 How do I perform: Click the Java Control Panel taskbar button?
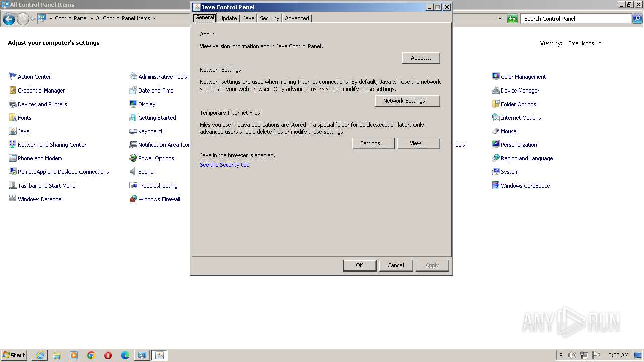pos(159,355)
